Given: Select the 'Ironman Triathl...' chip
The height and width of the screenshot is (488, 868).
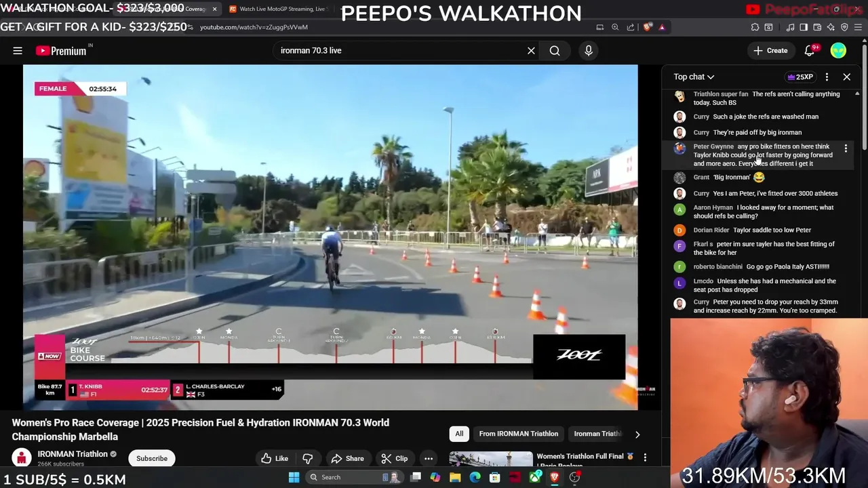Looking at the screenshot, I should pyautogui.click(x=597, y=434).
